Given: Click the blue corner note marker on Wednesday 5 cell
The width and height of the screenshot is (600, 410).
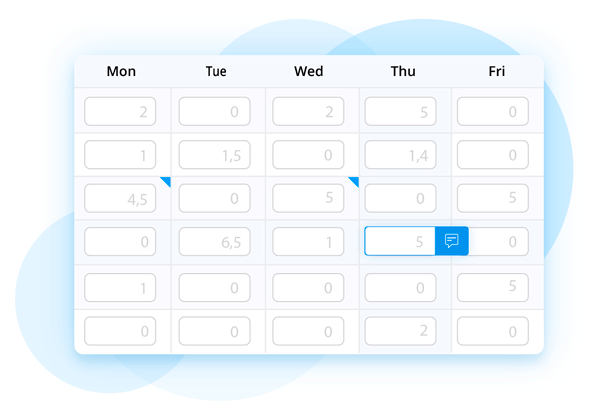Looking at the screenshot, I should 354,181.
